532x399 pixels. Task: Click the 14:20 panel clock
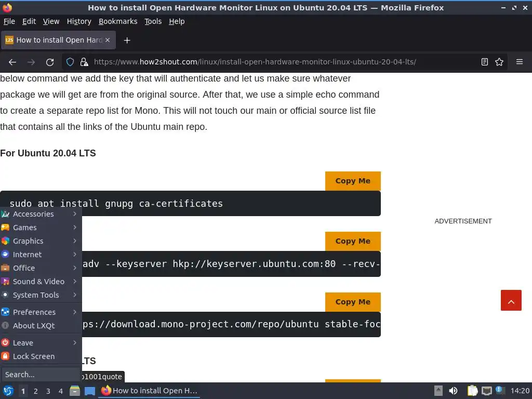pos(520,391)
